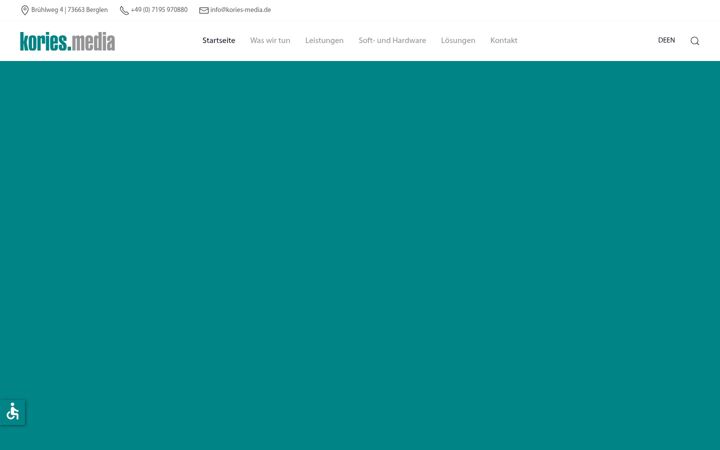Image resolution: width=720 pixels, height=450 pixels.
Task: Open the search magnifier icon
Action: [x=695, y=41]
